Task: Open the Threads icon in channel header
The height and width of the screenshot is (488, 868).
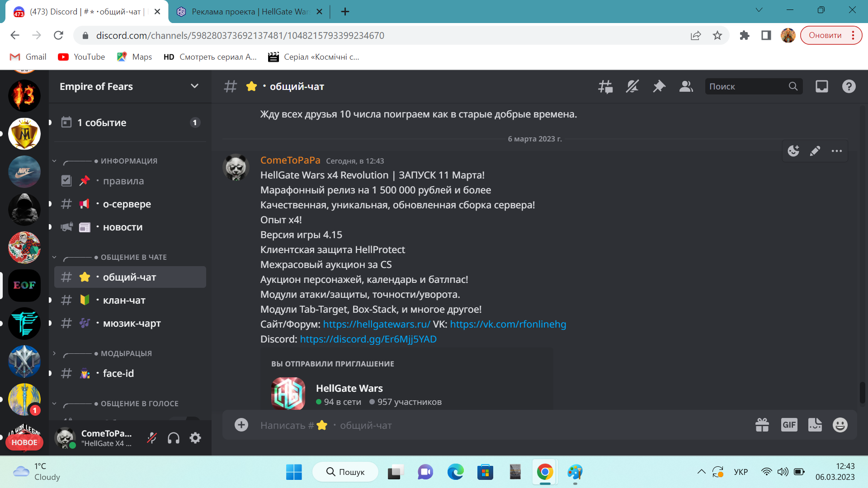Action: 605,86
